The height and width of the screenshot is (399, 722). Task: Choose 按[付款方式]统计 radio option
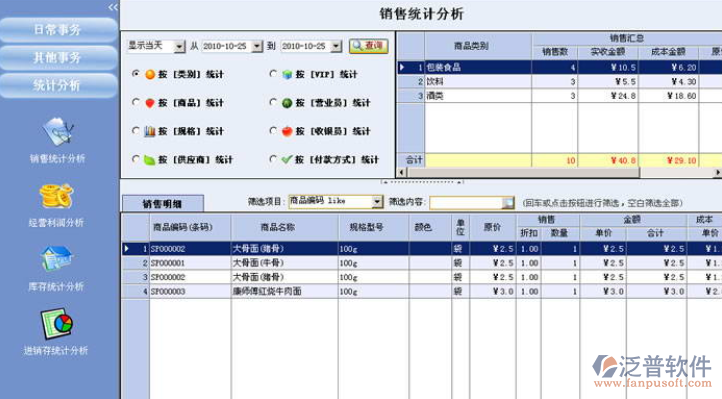[273, 159]
